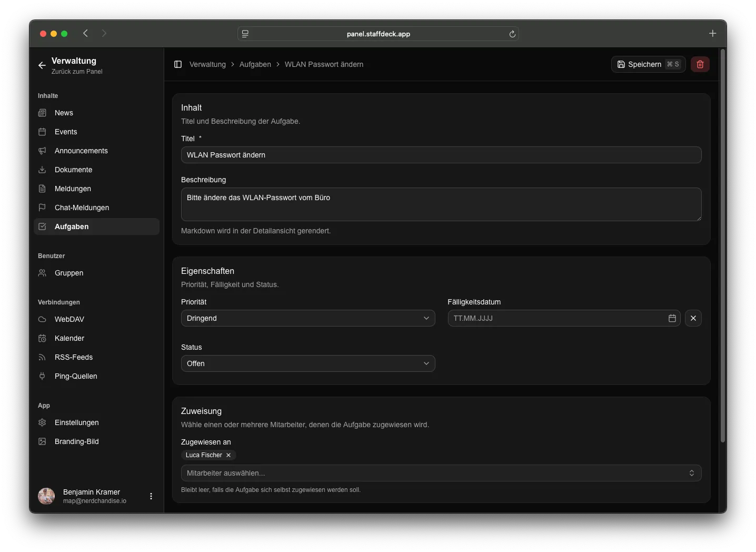Open WebDAV connections
Image resolution: width=756 pixels, height=552 pixels.
96,319
